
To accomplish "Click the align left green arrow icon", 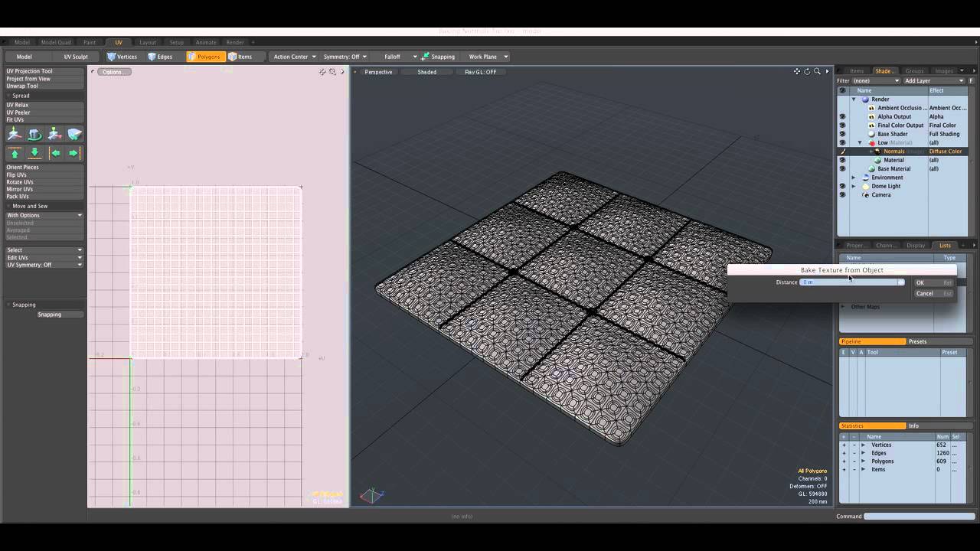I will pyautogui.click(x=55, y=153).
